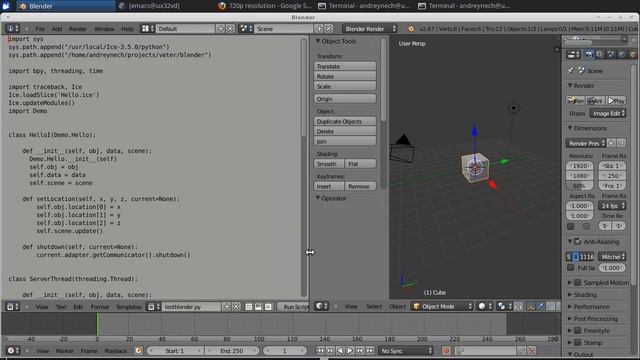Open the 24 fps frame rate dropdown
The height and width of the screenshot is (360, 640).
(612, 206)
